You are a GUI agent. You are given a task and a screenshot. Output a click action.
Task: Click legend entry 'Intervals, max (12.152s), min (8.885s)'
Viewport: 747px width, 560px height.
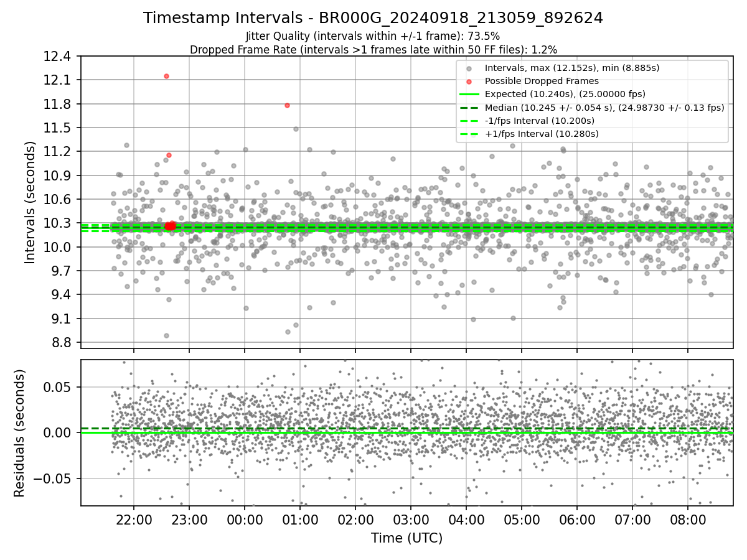(x=571, y=68)
